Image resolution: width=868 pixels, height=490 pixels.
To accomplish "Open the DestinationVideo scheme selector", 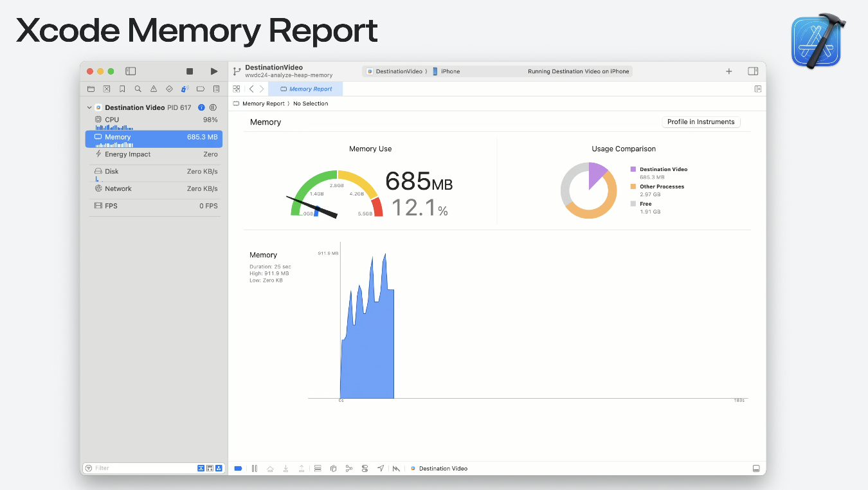I will (x=394, y=71).
